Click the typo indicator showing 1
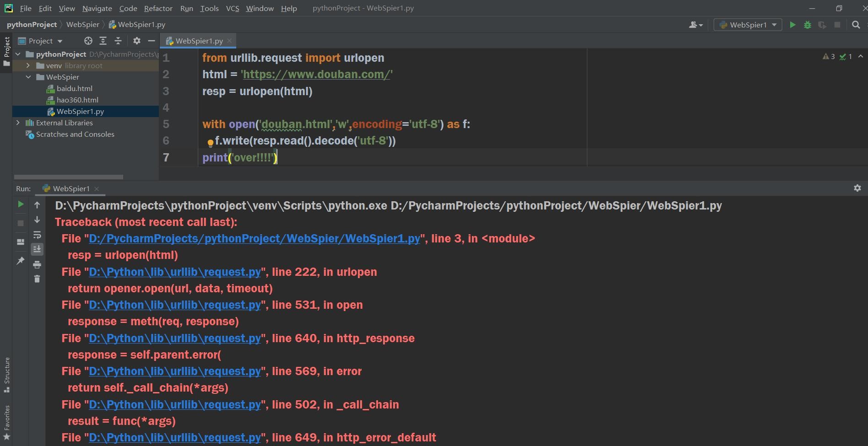This screenshot has height=446, width=868. pos(846,56)
